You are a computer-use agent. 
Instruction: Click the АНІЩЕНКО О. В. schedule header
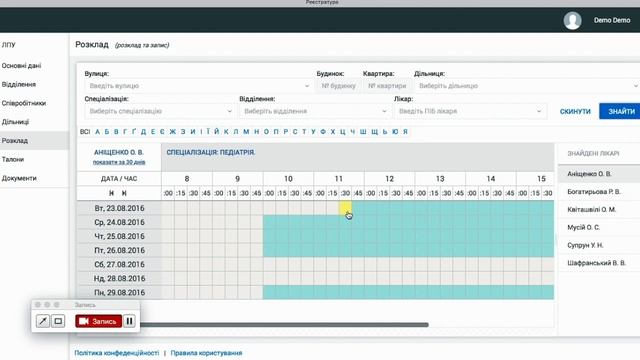pyautogui.click(x=119, y=152)
